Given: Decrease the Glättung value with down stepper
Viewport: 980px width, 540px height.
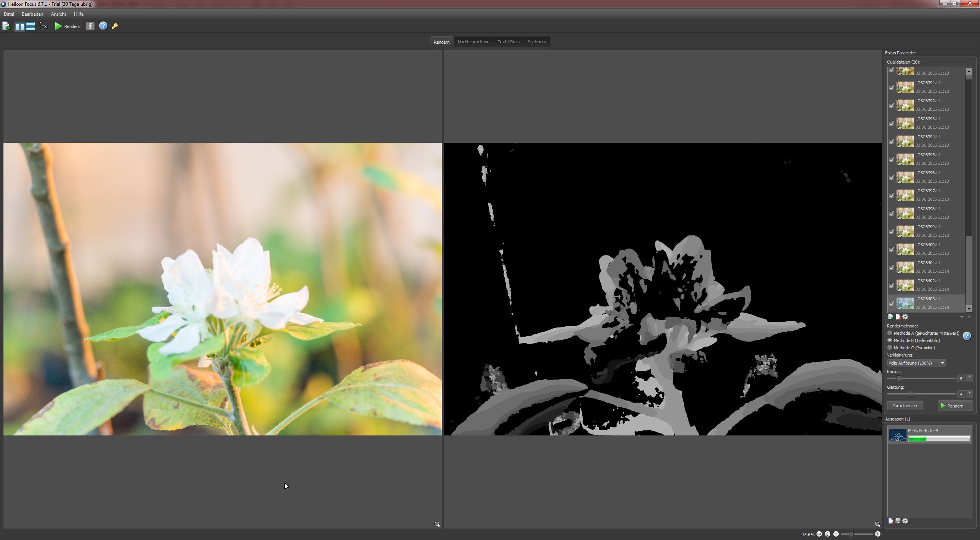Looking at the screenshot, I should [970, 396].
